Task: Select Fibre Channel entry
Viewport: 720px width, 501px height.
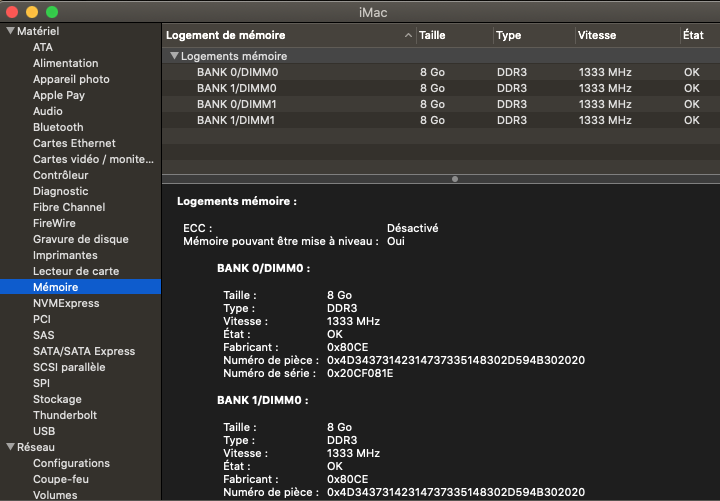Action: [69, 207]
